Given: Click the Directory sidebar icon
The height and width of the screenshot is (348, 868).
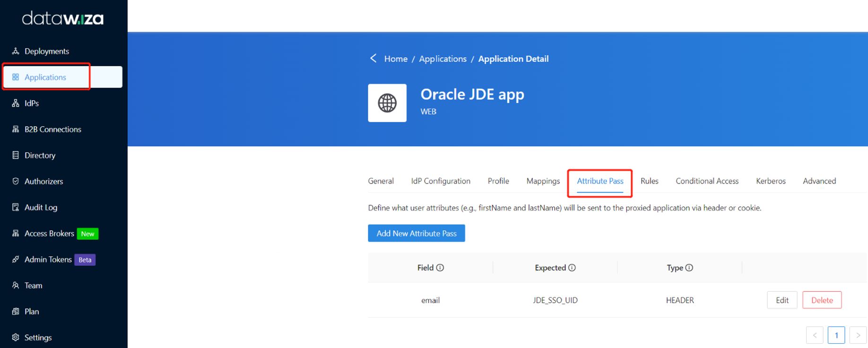Looking at the screenshot, I should point(16,155).
